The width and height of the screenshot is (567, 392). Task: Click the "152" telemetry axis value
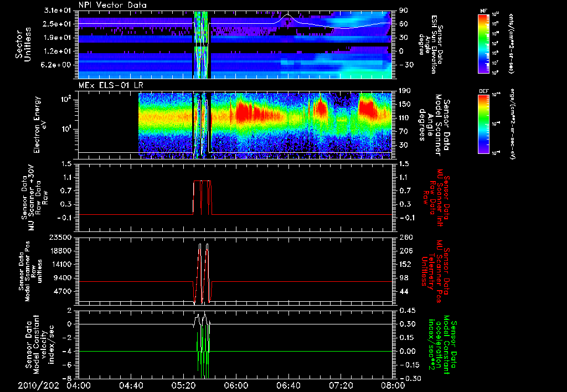(405, 264)
